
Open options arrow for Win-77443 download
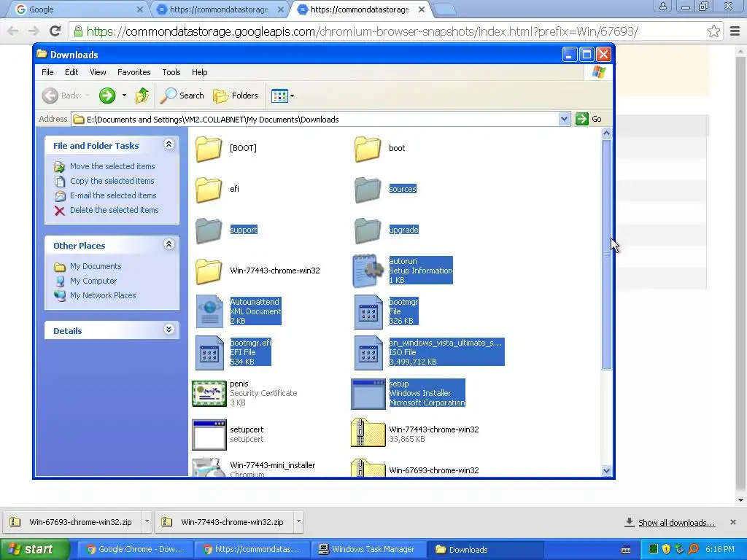coord(298,522)
